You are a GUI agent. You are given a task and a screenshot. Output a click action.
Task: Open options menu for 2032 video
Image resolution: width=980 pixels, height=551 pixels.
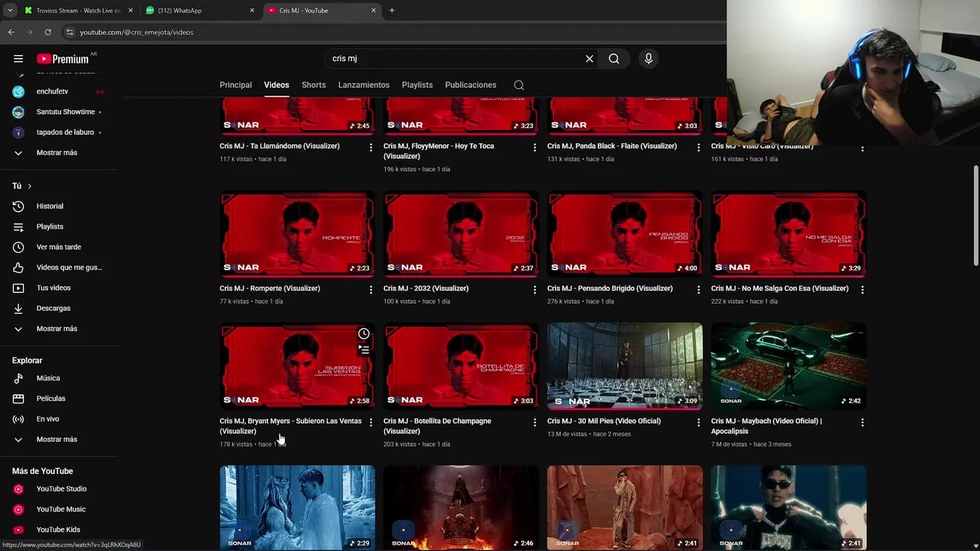click(534, 289)
